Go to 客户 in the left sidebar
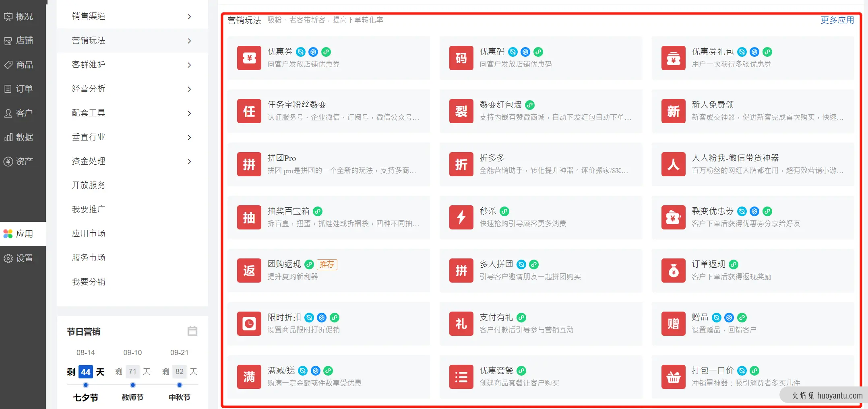The height and width of the screenshot is (409, 868). [23, 113]
